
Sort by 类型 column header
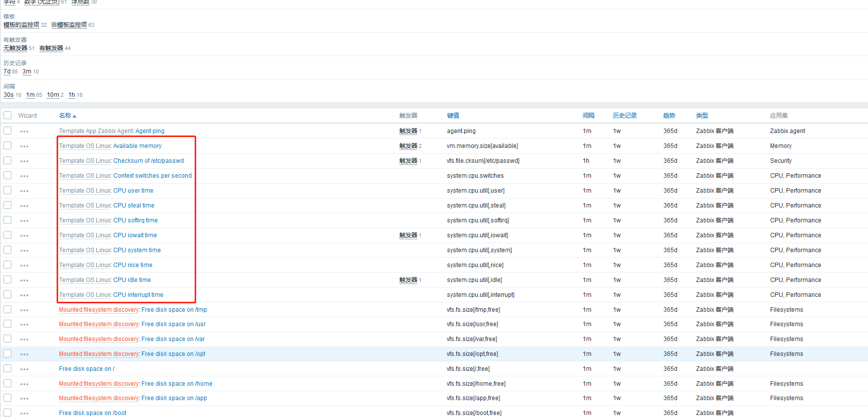tap(702, 116)
